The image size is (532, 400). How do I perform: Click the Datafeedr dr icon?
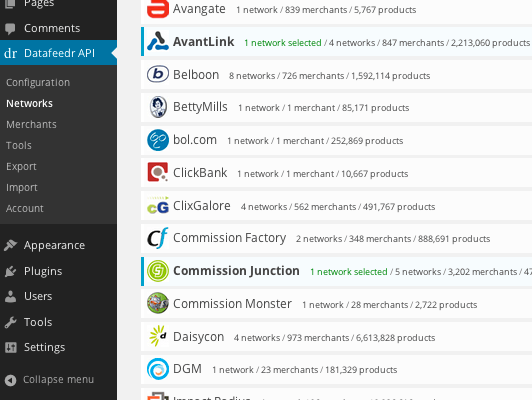point(11,53)
